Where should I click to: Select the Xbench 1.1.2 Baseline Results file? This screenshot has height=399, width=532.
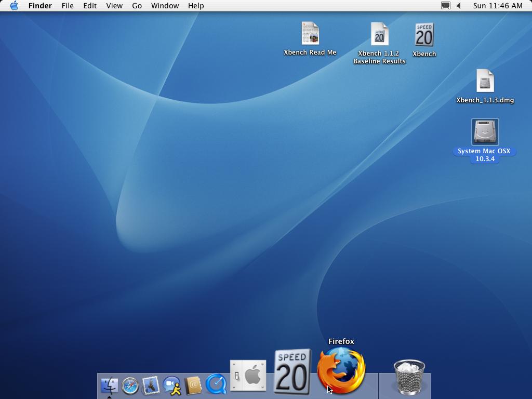coord(379,34)
